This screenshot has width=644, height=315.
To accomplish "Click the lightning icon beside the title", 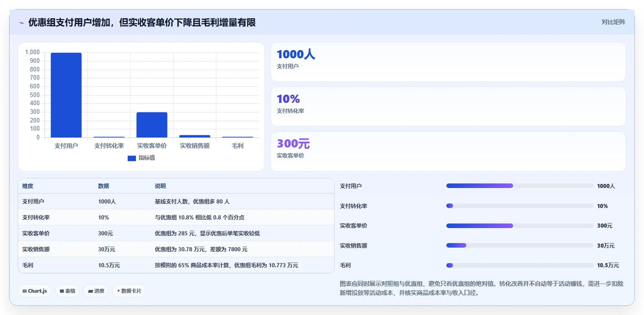I will click(22, 23).
